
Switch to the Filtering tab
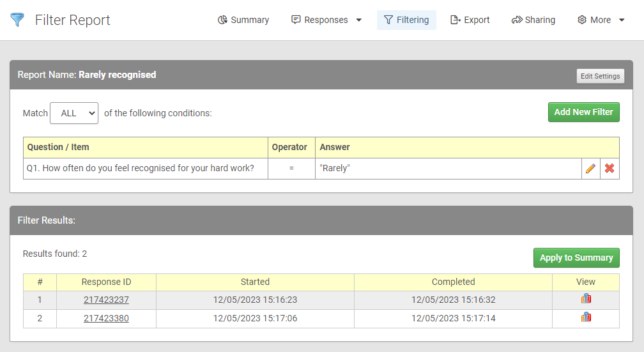406,20
